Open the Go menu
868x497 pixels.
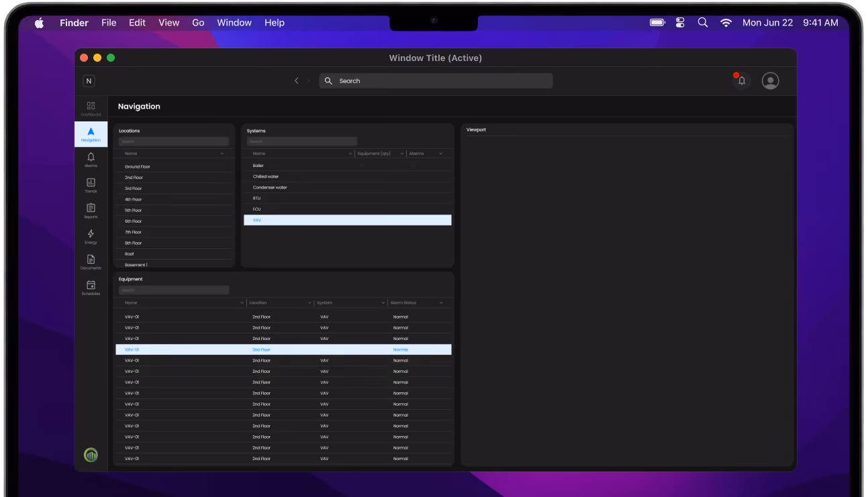(x=198, y=22)
